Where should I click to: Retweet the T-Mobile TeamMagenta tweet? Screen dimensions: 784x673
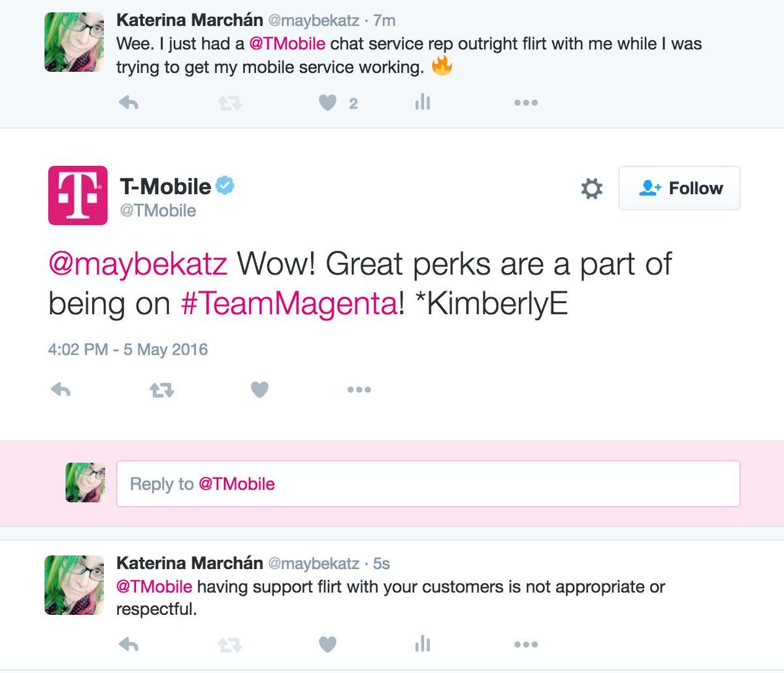coord(161,390)
